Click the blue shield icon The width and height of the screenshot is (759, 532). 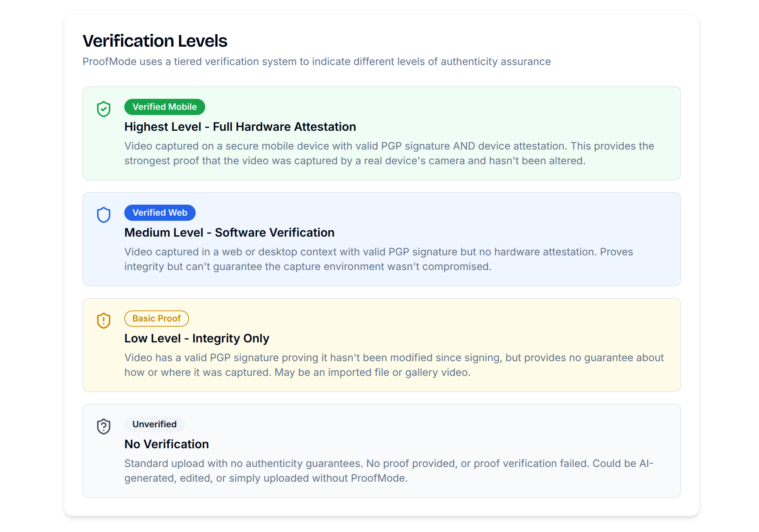coord(104,215)
